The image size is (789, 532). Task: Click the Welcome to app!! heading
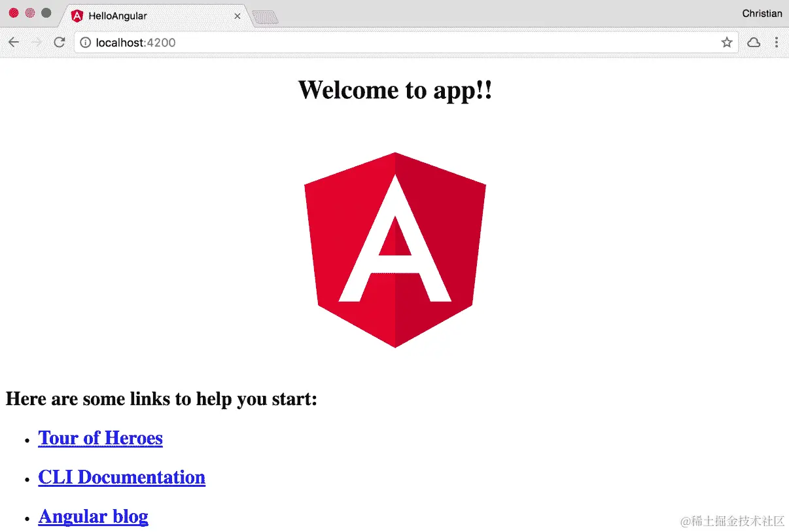395,90
